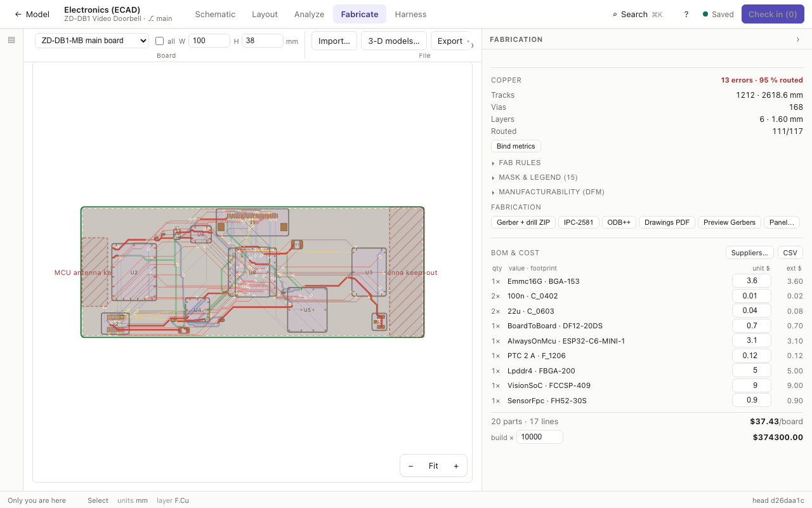Expand MASK & LEGEND (15) section
This screenshot has height=508, width=812.
(x=534, y=177)
